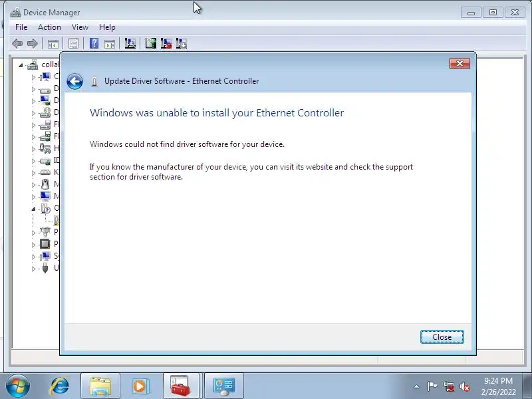
Task: Open Windows Explorer folder icon on taskbar
Action: (100, 386)
